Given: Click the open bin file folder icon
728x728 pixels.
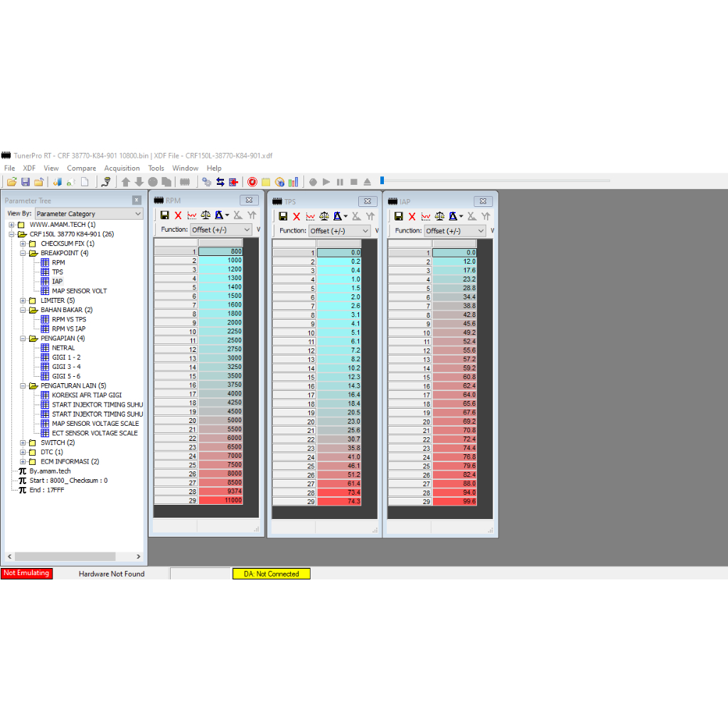Looking at the screenshot, I should [x=11, y=182].
